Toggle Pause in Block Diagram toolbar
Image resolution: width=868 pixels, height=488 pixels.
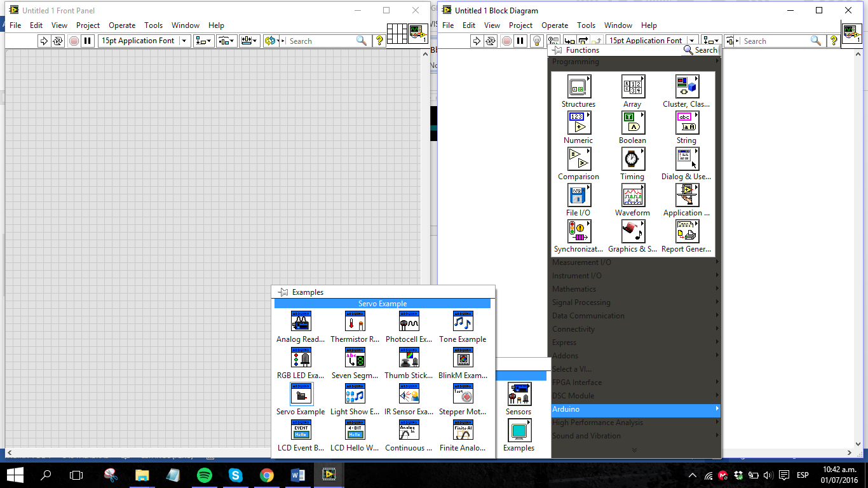coord(520,41)
